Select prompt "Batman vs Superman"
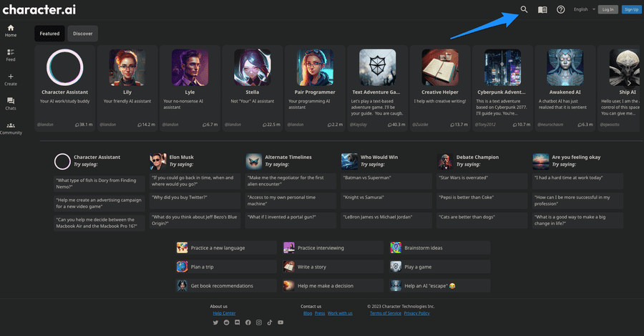The height and width of the screenshot is (336, 644). point(386,181)
